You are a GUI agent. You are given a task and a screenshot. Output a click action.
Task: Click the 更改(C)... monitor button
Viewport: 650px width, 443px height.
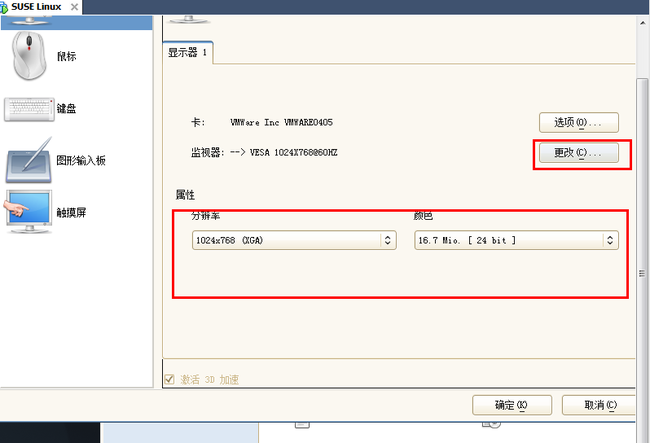pyautogui.click(x=579, y=153)
